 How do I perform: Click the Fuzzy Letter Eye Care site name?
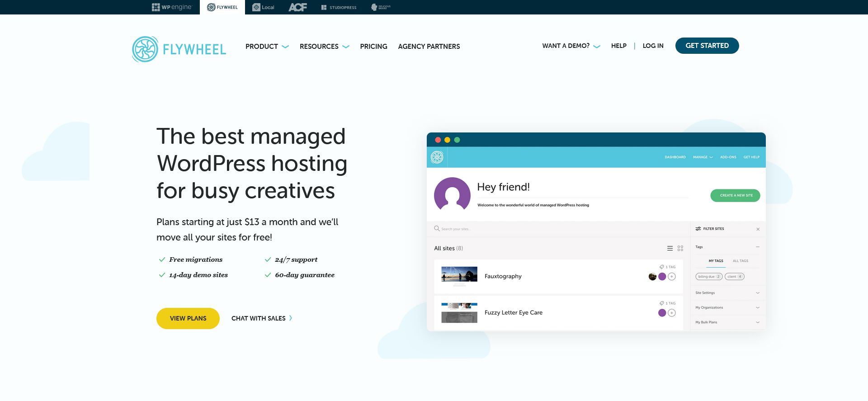tap(514, 312)
